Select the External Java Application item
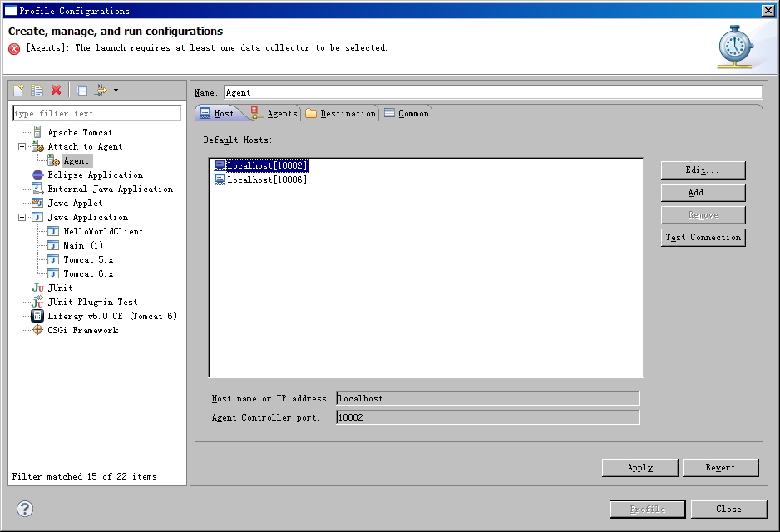Screen dimensions: 780x532 coord(110,189)
